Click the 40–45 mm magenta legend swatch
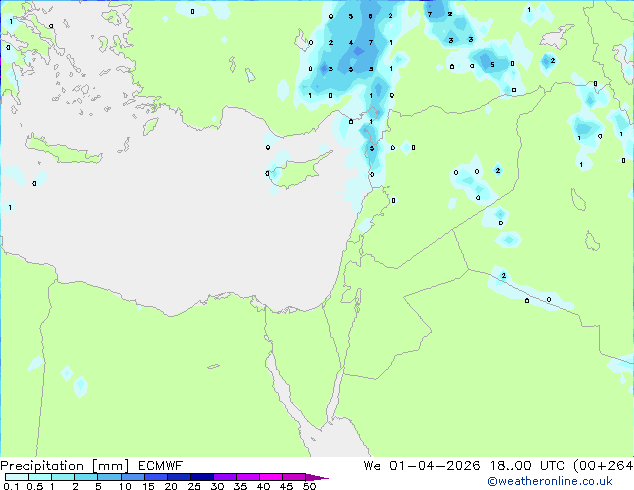The image size is (634, 490). point(271,477)
